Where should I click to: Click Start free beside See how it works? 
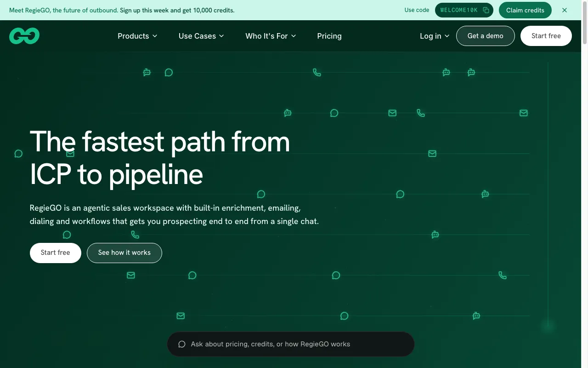[x=56, y=253]
